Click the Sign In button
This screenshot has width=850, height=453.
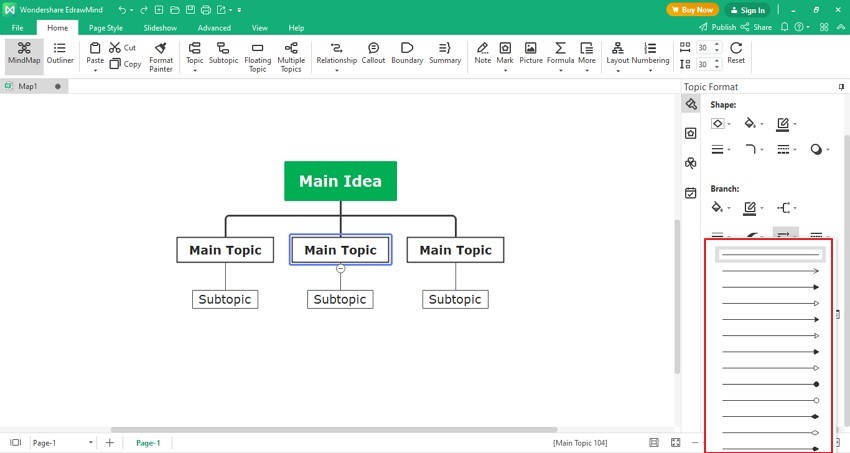pos(747,10)
